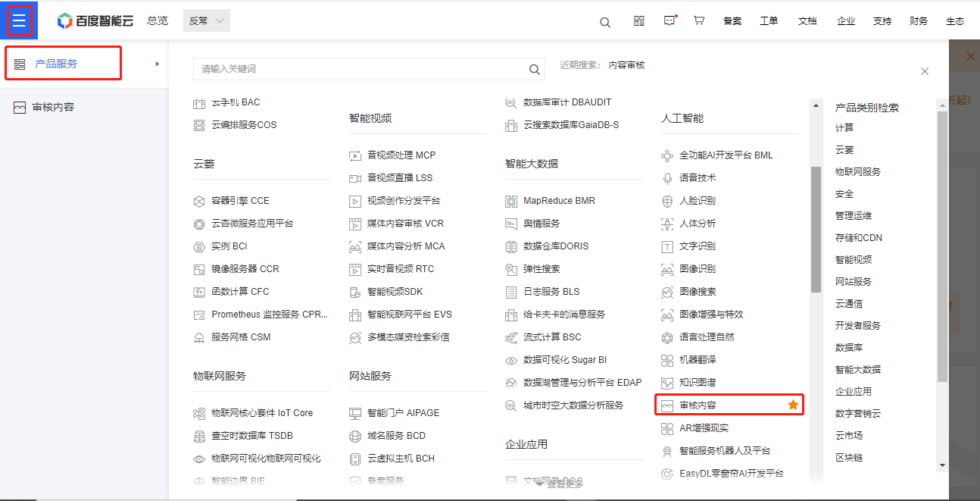This screenshot has width=980, height=501.
Task: Open the grid apps icon in top bar
Action: pos(639,21)
